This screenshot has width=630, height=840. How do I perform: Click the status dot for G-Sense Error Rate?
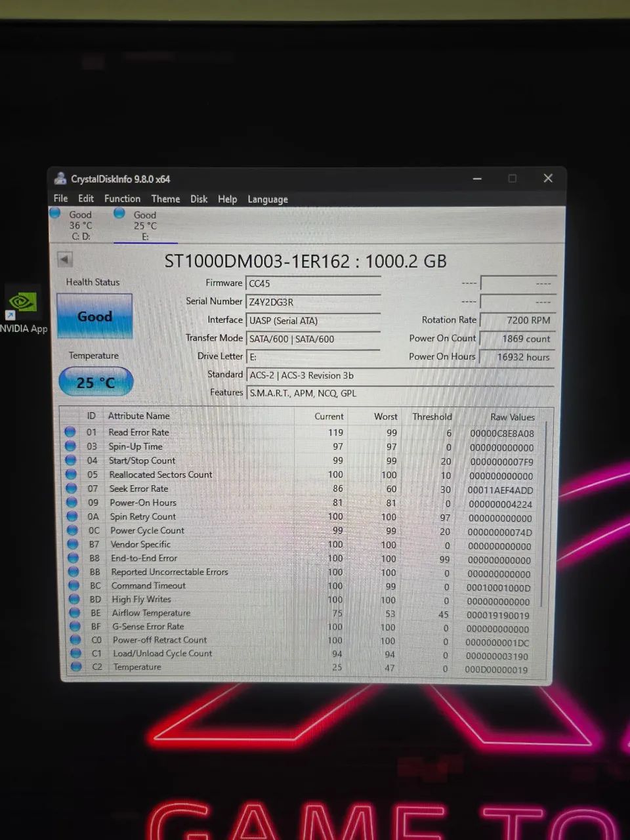click(x=75, y=627)
